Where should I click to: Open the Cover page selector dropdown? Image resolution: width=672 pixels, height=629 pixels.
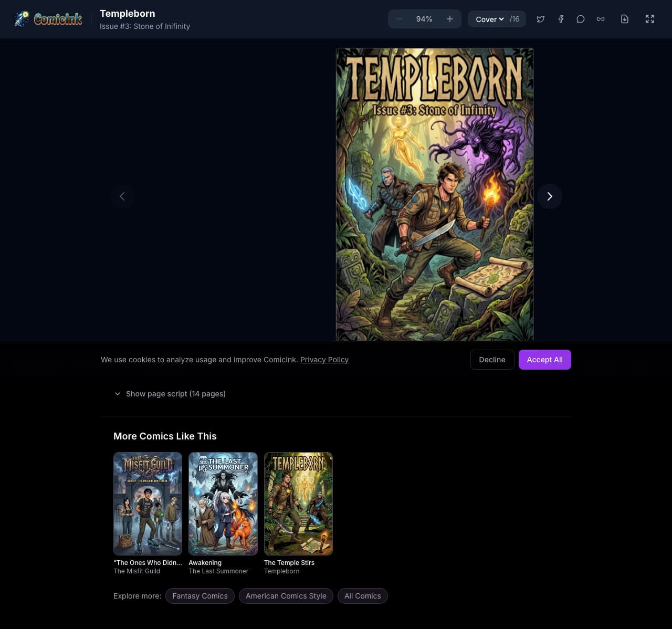[x=489, y=19]
